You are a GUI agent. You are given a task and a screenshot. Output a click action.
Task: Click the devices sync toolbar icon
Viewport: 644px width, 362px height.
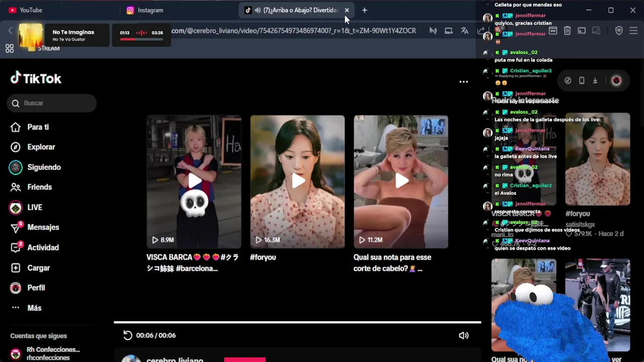click(x=596, y=31)
